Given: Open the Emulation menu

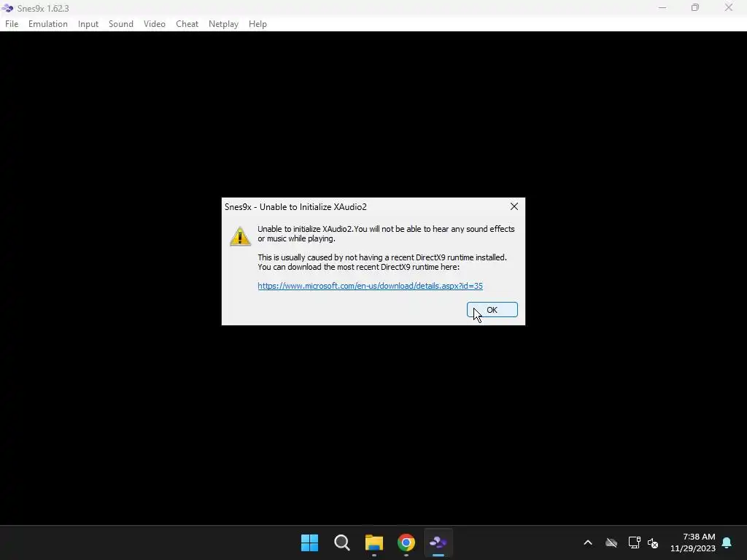Looking at the screenshot, I should [47, 24].
